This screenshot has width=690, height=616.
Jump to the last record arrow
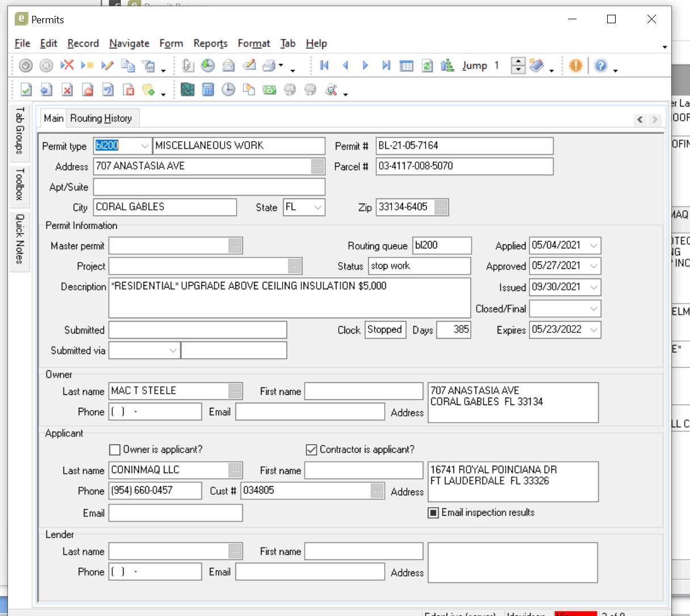(386, 66)
